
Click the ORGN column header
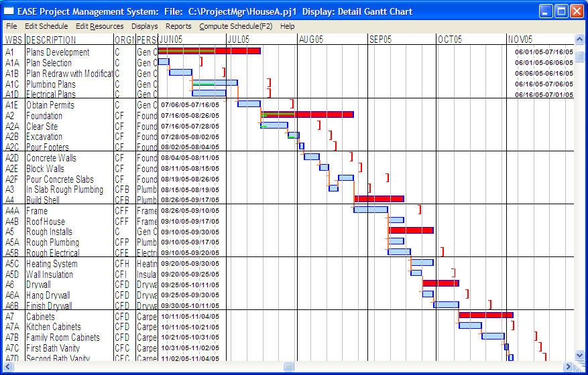click(x=125, y=40)
